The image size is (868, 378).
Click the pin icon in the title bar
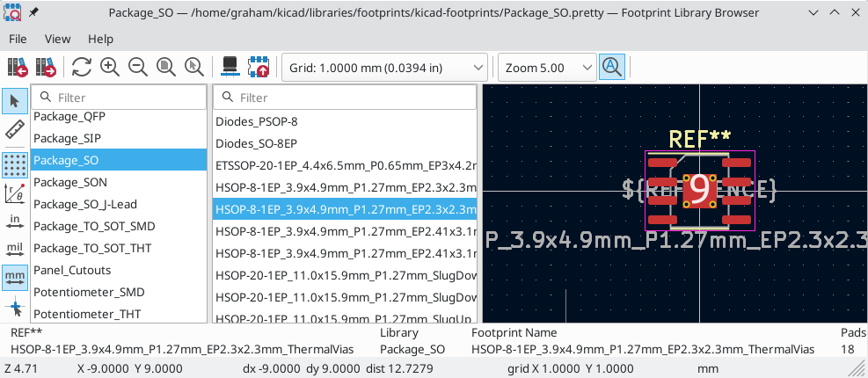33,12
